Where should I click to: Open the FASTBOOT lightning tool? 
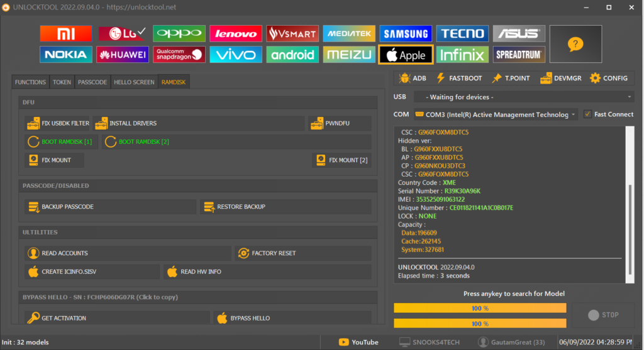point(459,78)
